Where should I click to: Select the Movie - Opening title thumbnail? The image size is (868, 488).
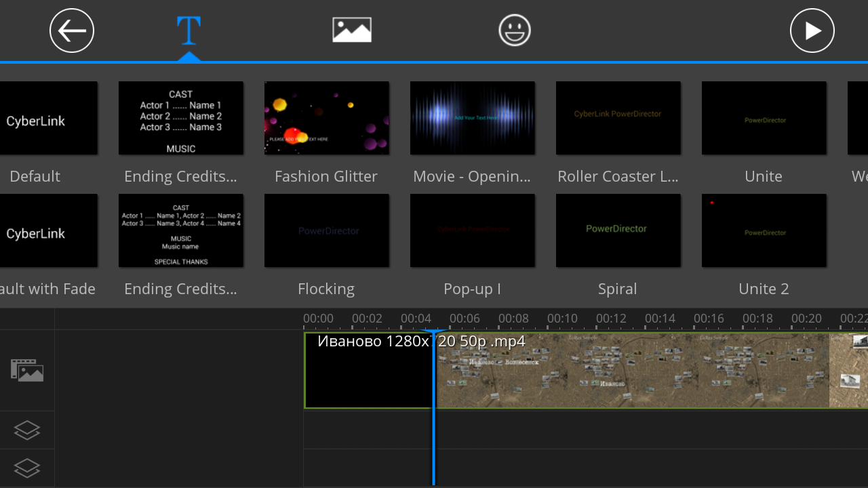[473, 119]
